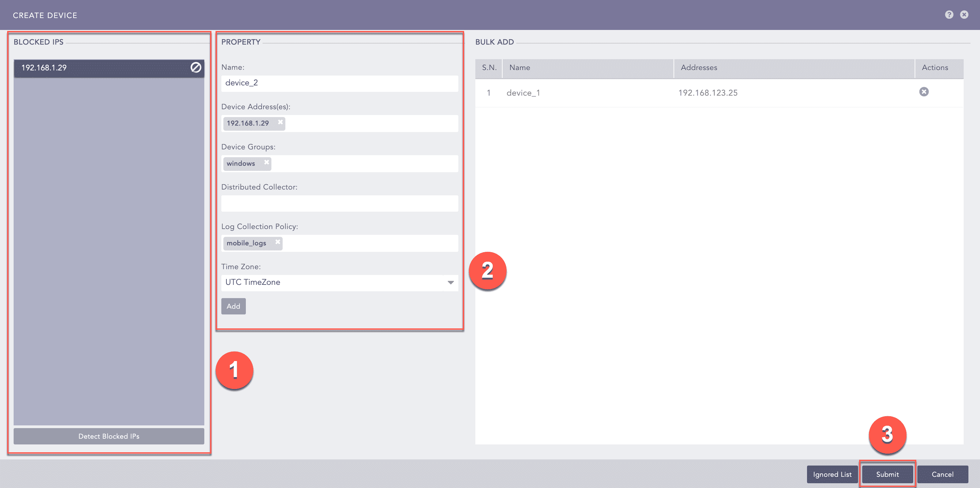Viewport: 980px width, 488px height.
Task: Click the Name field containing device_2
Action: pos(339,83)
